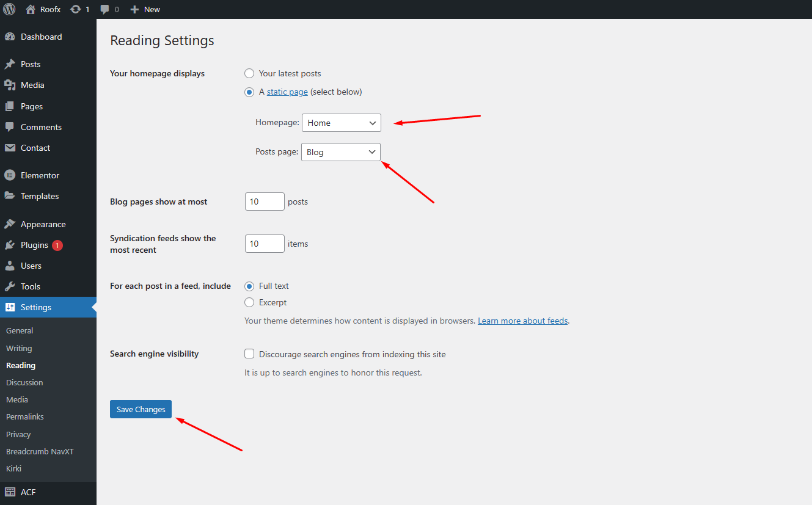Viewport: 812px width, 505px height.
Task: Open the updates icon in admin bar
Action: click(76, 9)
